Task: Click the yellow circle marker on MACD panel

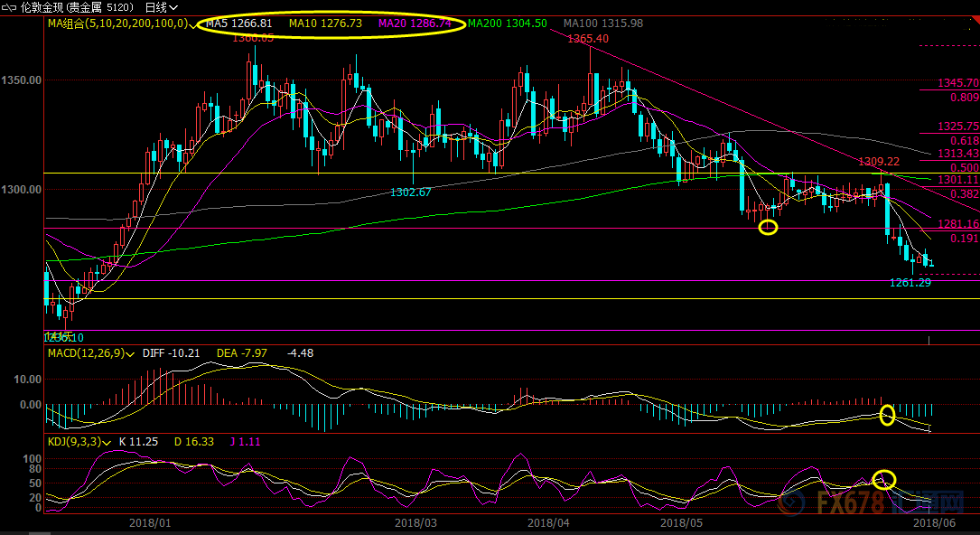Action: click(887, 415)
